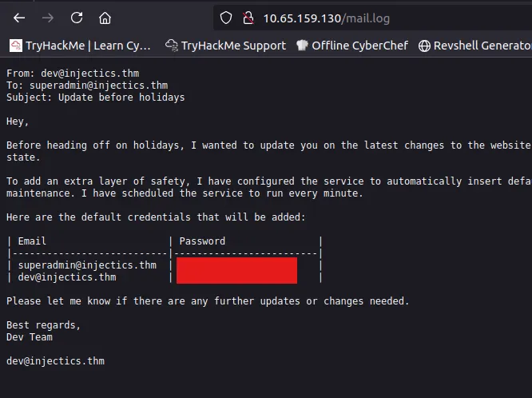Click the Subject line text
Viewport: 532px width, 398px height.
pyautogui.click(x=95, y=98)
